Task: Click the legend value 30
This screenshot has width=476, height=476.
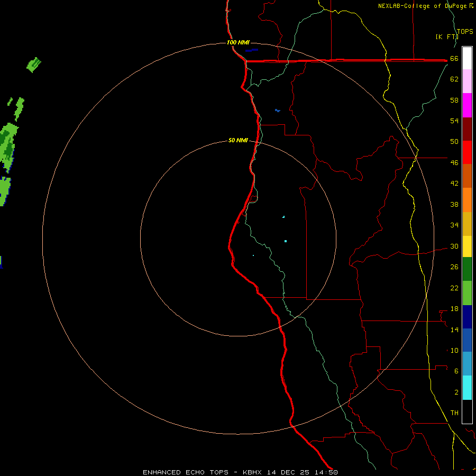Action: click(454, 246)
